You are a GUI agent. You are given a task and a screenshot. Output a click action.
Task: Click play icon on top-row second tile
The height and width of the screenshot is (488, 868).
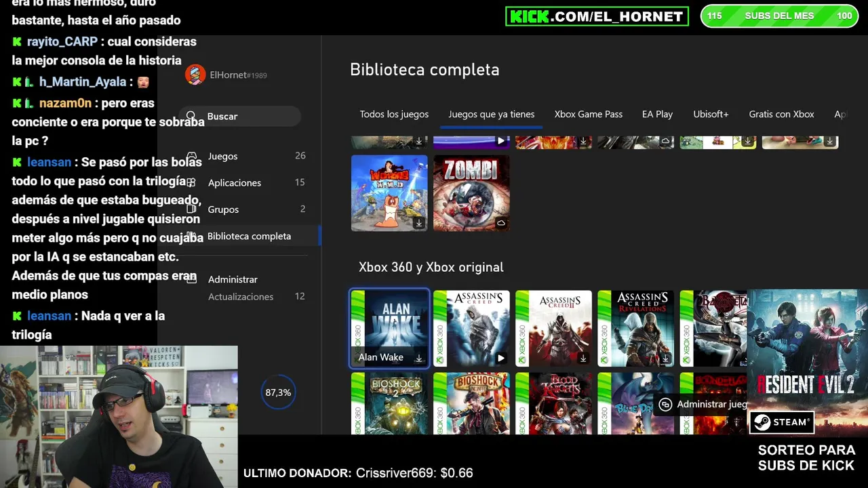click(501, 141)
